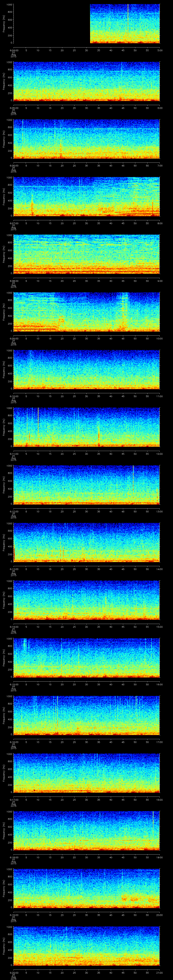Screen dimensions: 173x980
Task: Open the spectrogram panel starting at 6:07:00
Action: pos(87,197)
